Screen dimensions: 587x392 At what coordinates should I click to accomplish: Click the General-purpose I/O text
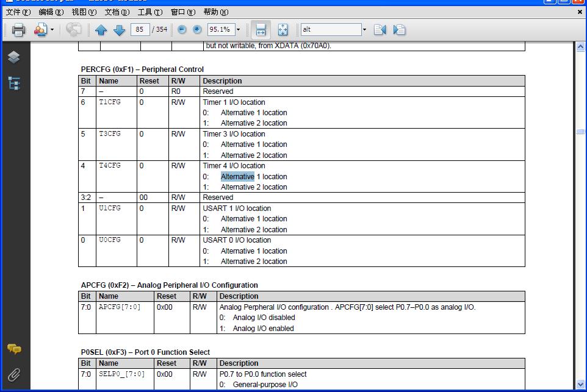pyautogui.click(x=265, y=384)
